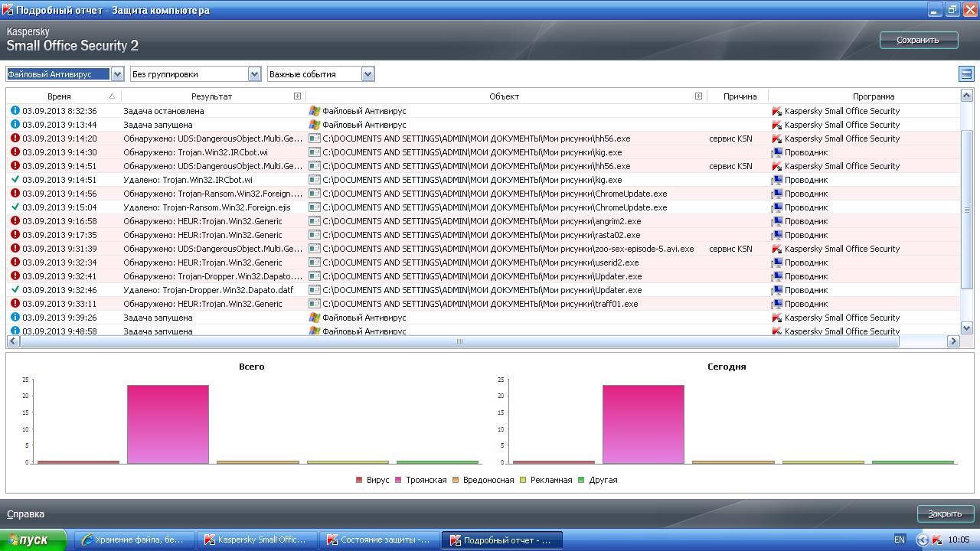Click red alert icon for hh56.exe at 9:14:20

tap(15, 139)
